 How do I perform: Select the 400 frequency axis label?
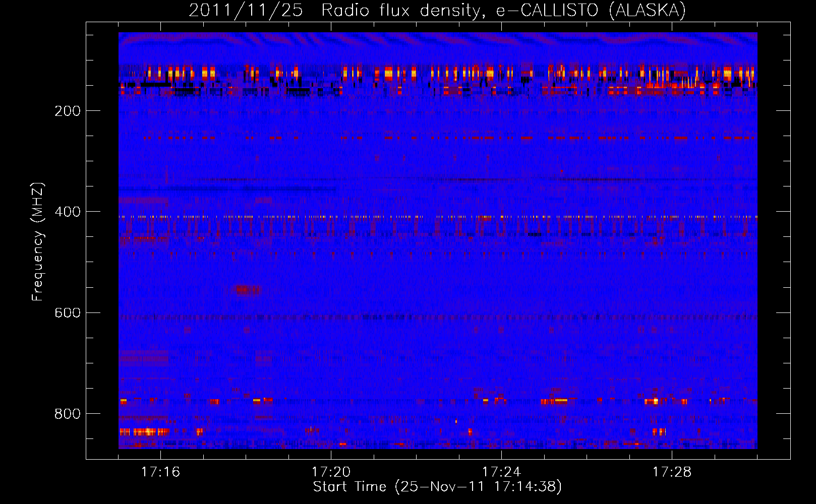[x=68, y=212]
